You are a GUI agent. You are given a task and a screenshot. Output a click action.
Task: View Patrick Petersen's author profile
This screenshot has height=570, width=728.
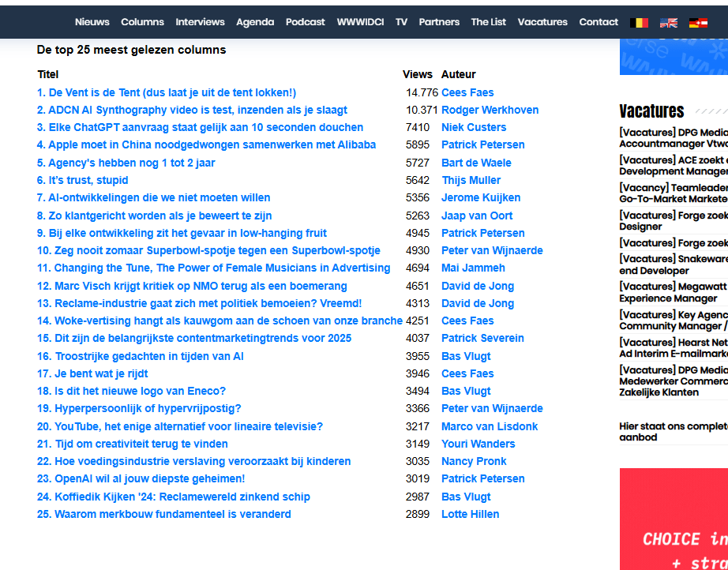click(x=482, y=144)
